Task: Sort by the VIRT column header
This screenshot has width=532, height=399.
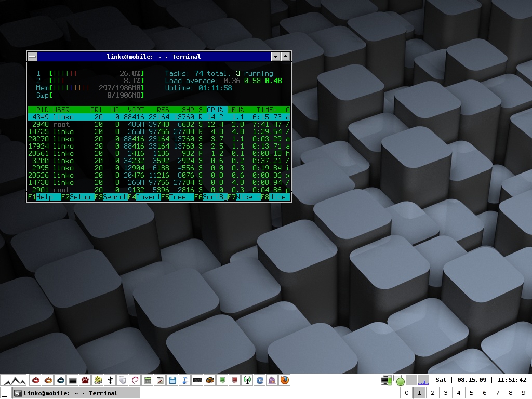Action: [136, 110]
